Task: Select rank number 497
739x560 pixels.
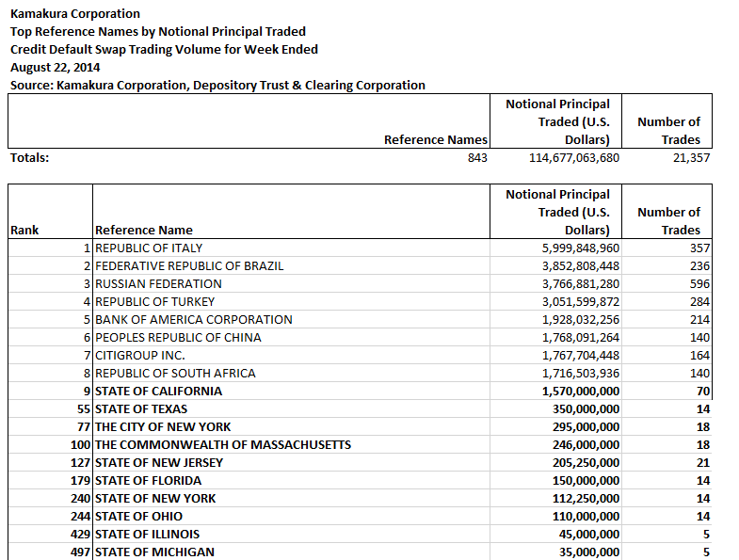Action: click(80, 552)
